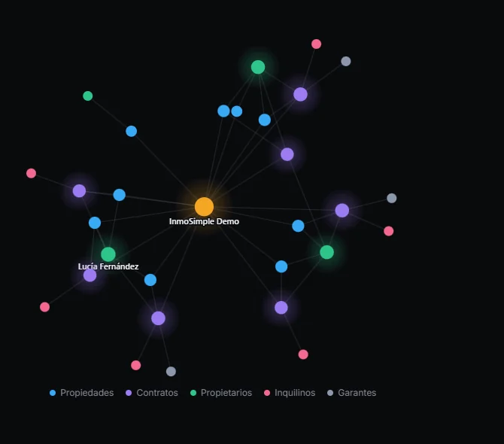The height and width of the screenshot is (444, 504).
Task: Select the blue property node directly above Lucía Fernández
Action: (x=95, y=223)
